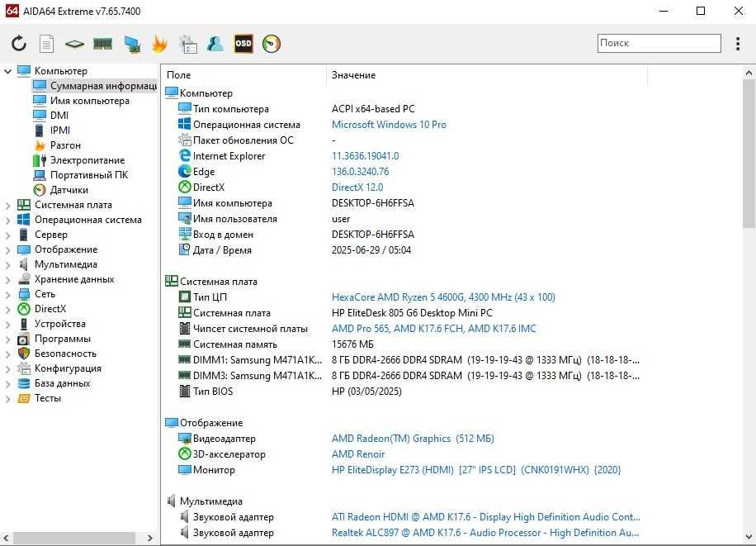Click the Internet Explorer field icon
756x546 pixels.
click(184, 155)
